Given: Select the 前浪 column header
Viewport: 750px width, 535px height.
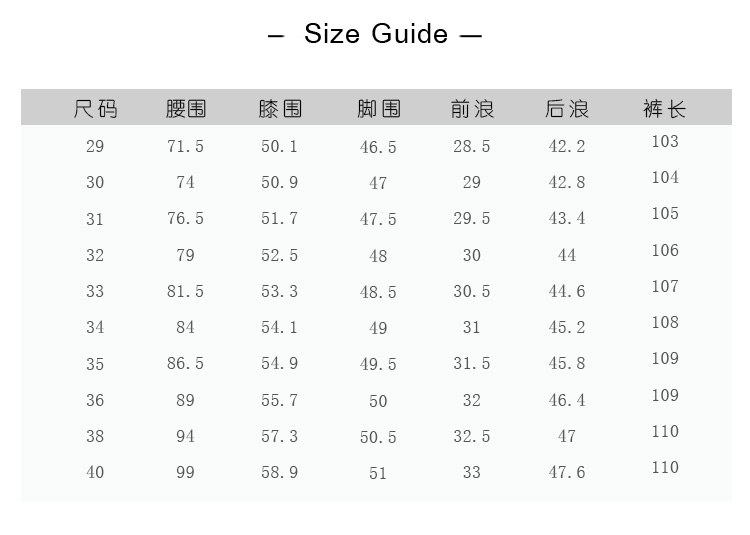Looking at the screenshot, I should (472, 108).
